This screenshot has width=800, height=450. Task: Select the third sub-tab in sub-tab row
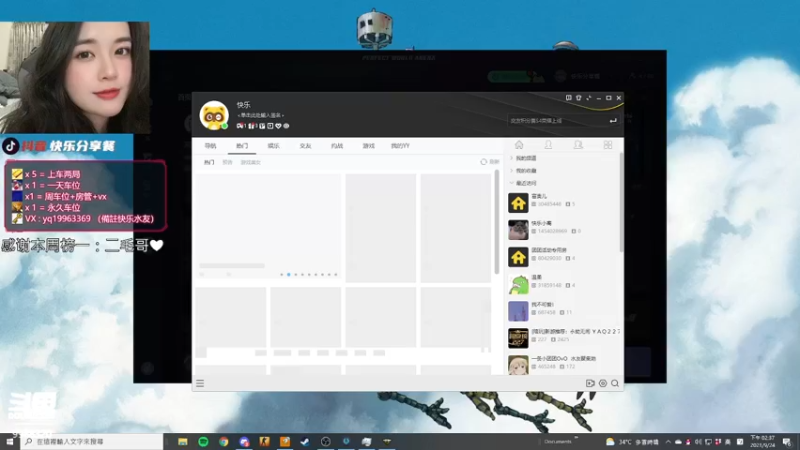[251, 162]
